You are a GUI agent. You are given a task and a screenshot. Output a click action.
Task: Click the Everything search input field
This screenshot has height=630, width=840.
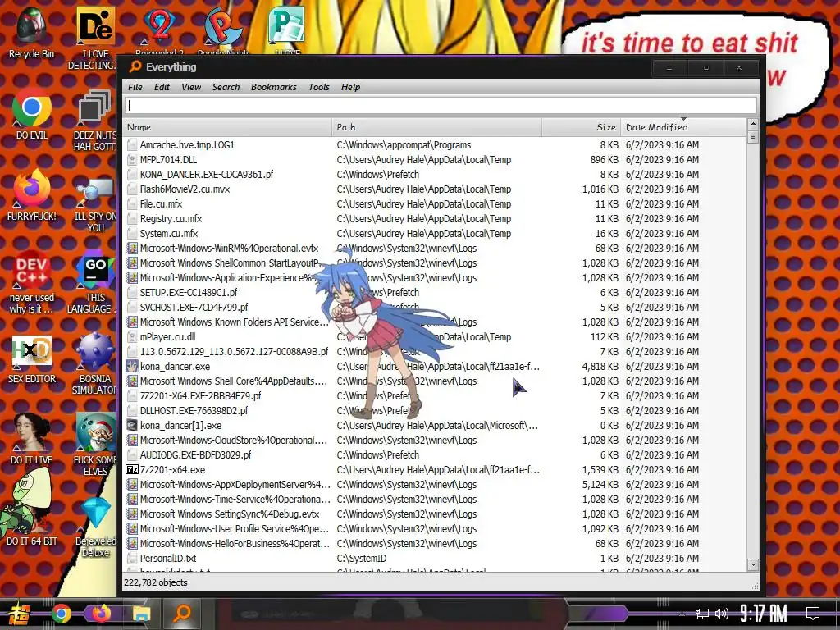tap(441, 106)
